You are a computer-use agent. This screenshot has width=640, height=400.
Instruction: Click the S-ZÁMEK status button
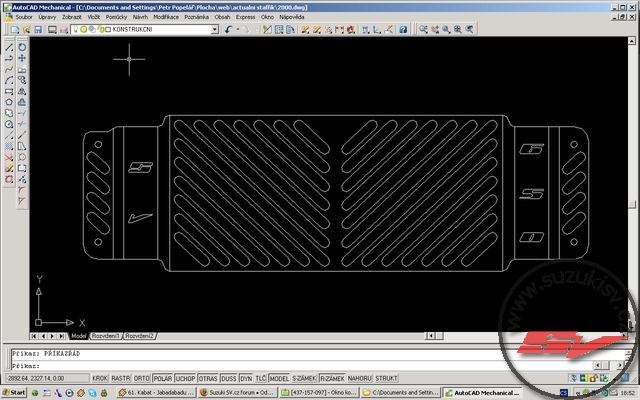coord(304,378)
